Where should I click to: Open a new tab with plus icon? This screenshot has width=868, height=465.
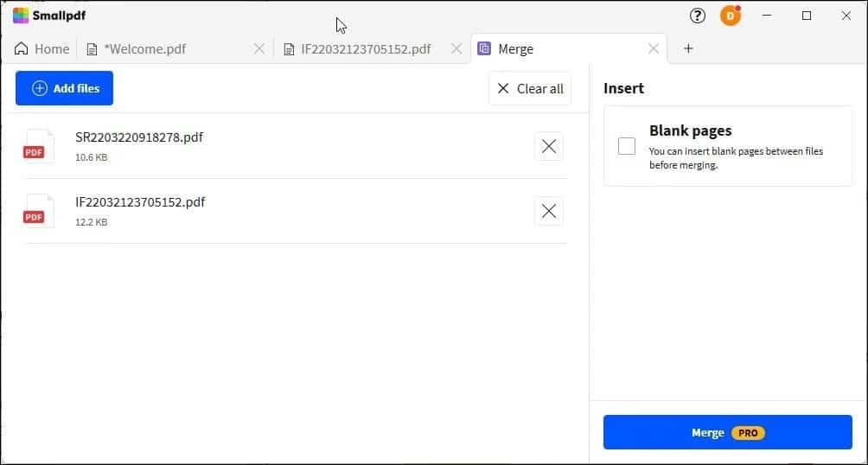point(688,48)
